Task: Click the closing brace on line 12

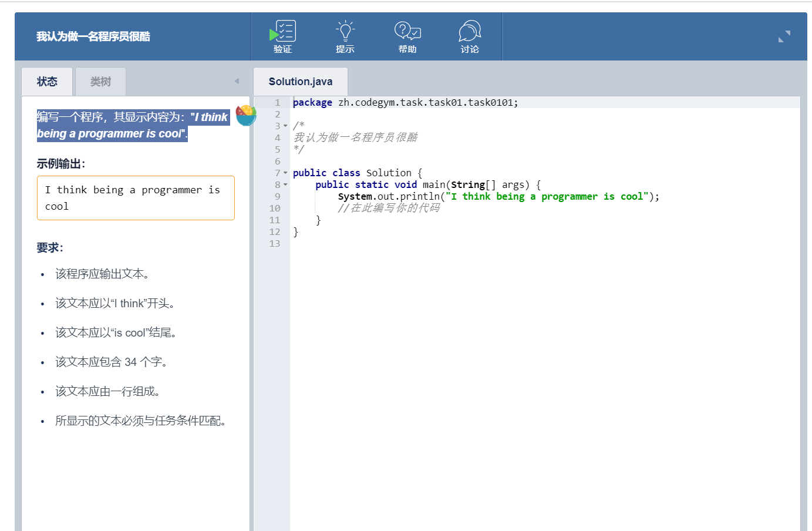Action: pos(296,231)
